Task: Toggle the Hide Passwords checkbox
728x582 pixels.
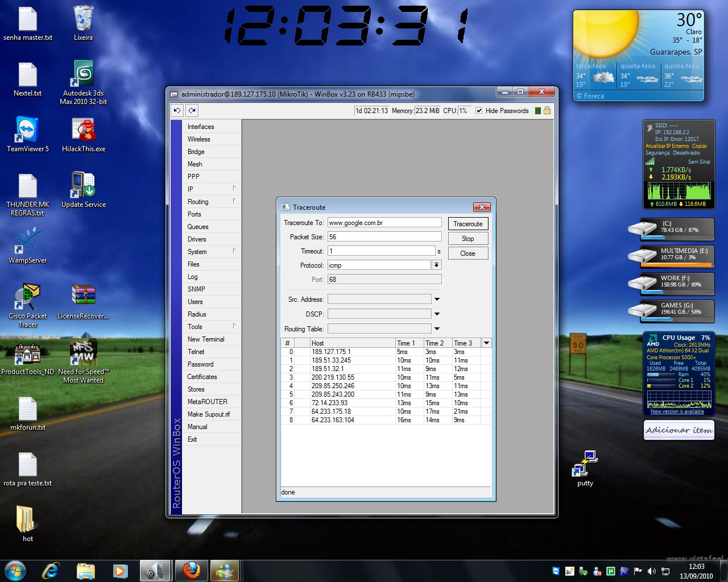Action: click(x=479, y=111)
